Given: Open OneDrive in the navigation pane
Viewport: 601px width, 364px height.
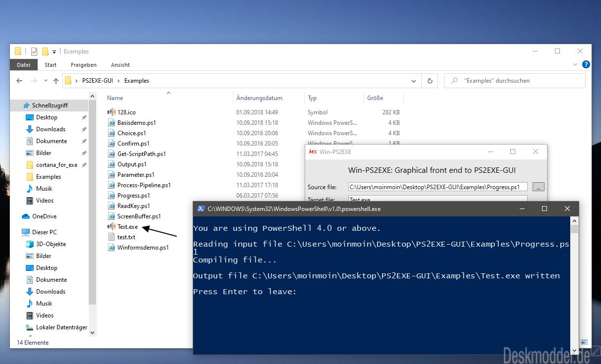Looking at the screenshot, I should 44,216.
